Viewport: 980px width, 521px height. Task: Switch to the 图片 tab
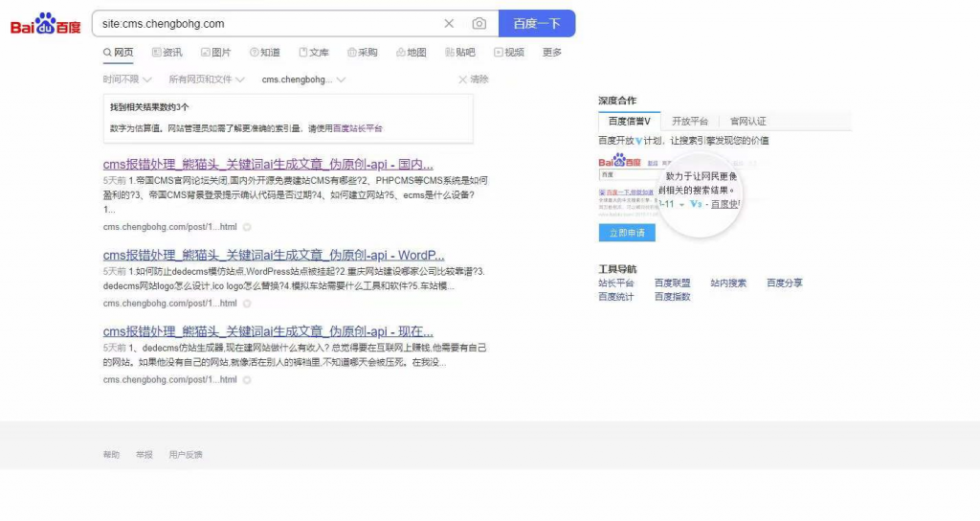215,53
